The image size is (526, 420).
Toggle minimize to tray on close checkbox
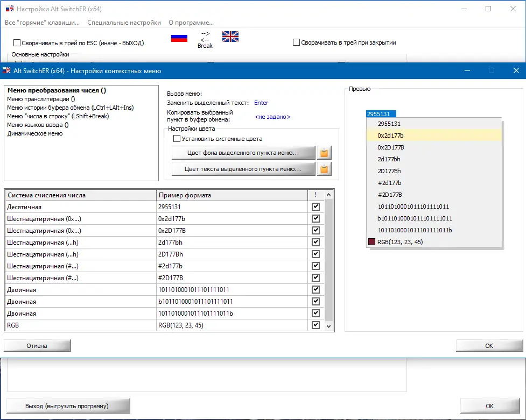[x=296, y=42]
